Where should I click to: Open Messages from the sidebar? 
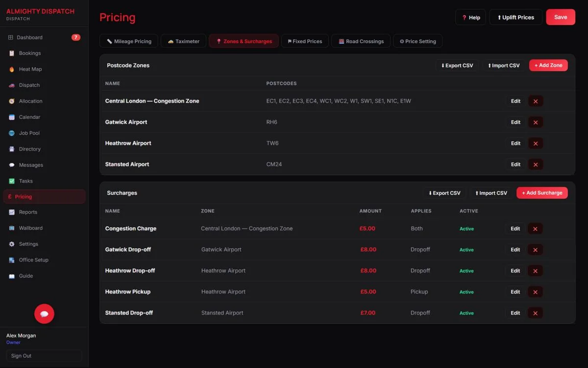tap(44, 165)
